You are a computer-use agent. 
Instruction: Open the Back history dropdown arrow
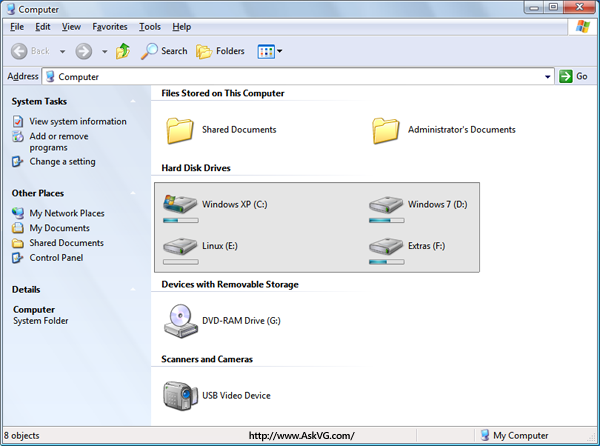coord(62,51)
